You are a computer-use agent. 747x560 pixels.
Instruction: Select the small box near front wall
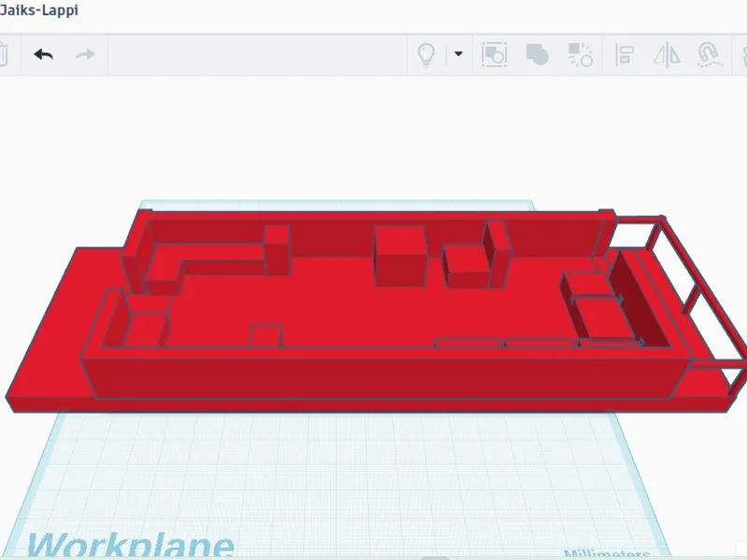click(266, 336)
